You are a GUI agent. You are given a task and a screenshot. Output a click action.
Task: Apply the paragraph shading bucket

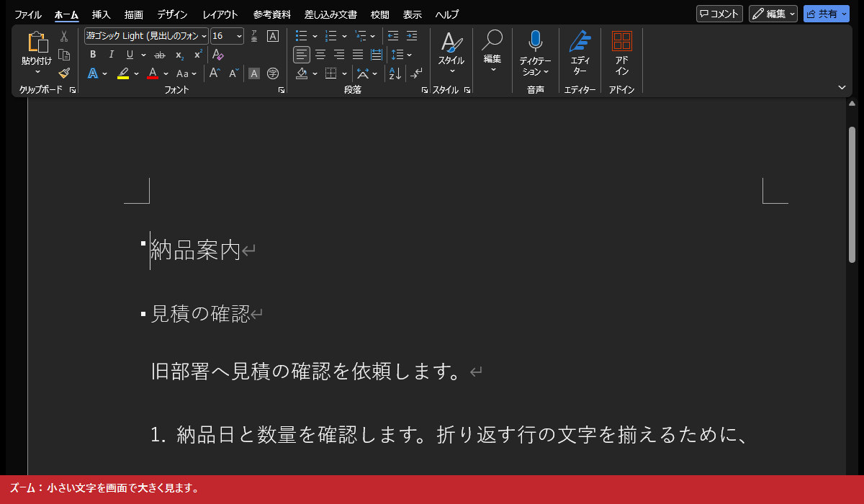(302, 73)
